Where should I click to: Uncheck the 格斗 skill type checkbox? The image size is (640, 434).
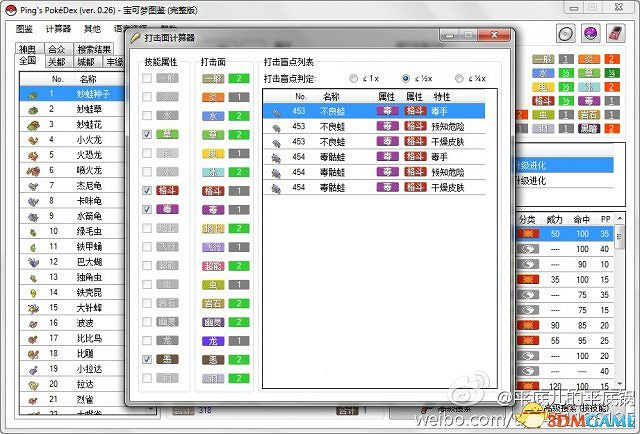pos(147,190)
